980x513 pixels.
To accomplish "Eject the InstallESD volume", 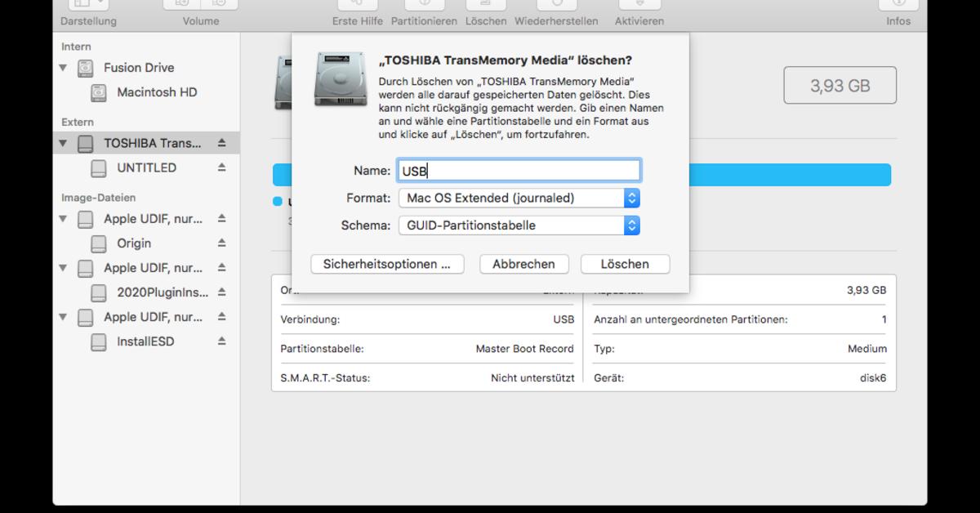I will (221, 341).
